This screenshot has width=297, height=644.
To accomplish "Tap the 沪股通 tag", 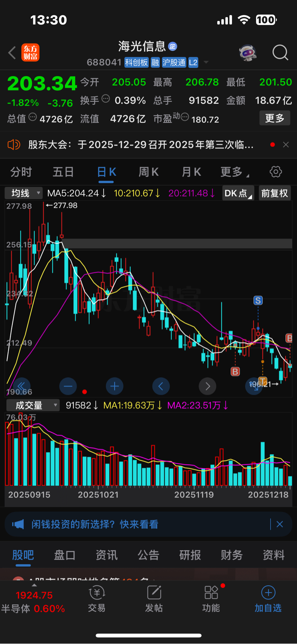I will pos(174,62).
